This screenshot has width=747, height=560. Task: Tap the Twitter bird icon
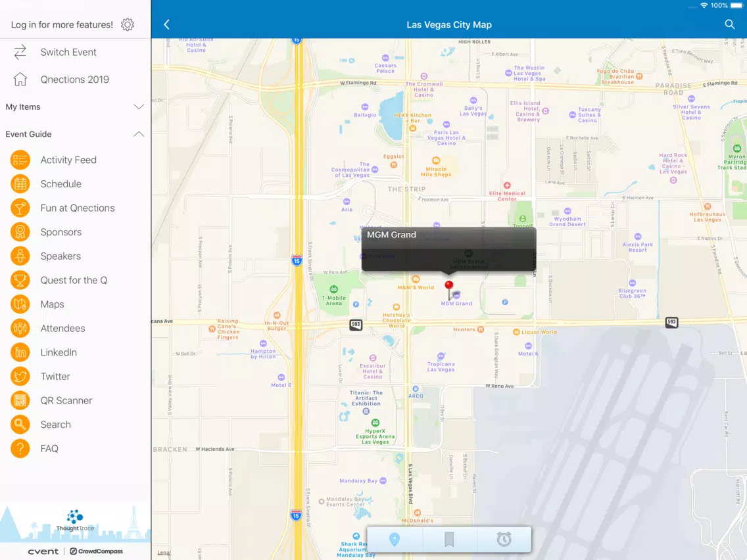[20, 376]
